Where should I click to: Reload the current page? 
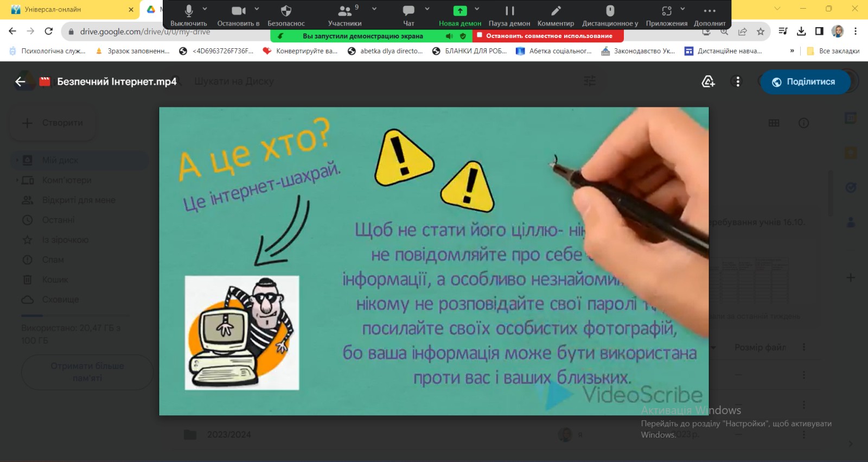(x=49, y=31)
